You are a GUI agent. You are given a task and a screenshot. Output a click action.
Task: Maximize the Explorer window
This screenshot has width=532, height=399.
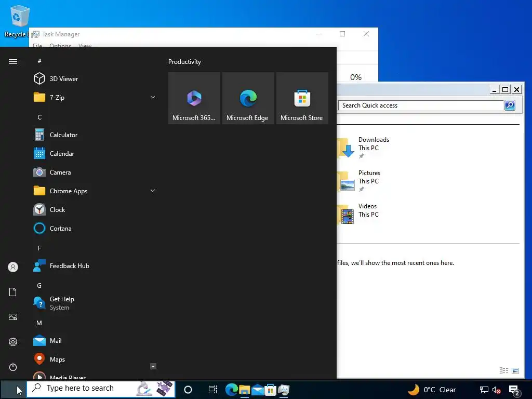[505, 89]
